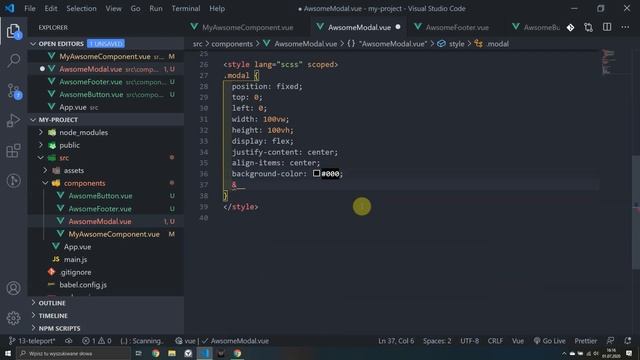Click the Go Live status bar button
This screenshot has width=640, height=360.
(x=549, y=341)
